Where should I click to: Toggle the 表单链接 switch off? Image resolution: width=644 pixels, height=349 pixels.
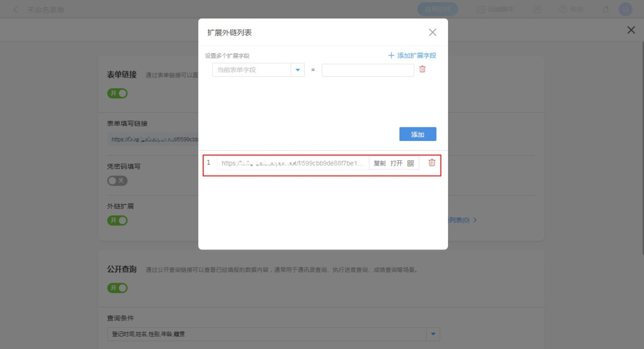117,93
